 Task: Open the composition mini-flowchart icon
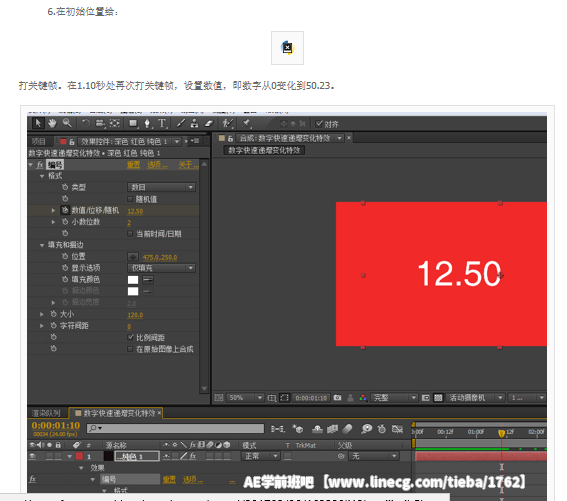278,429
